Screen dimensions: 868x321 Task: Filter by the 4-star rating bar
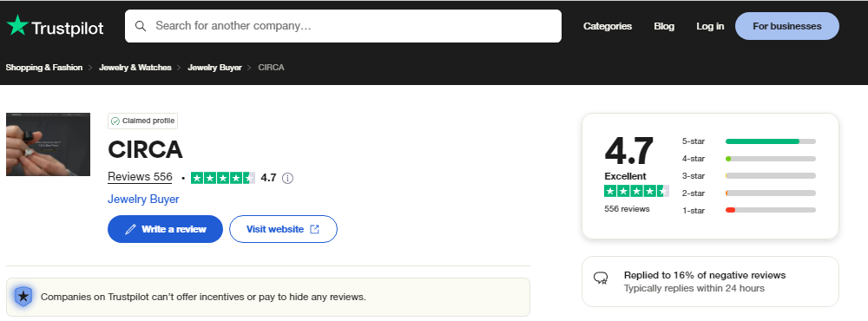coord(771,159)
